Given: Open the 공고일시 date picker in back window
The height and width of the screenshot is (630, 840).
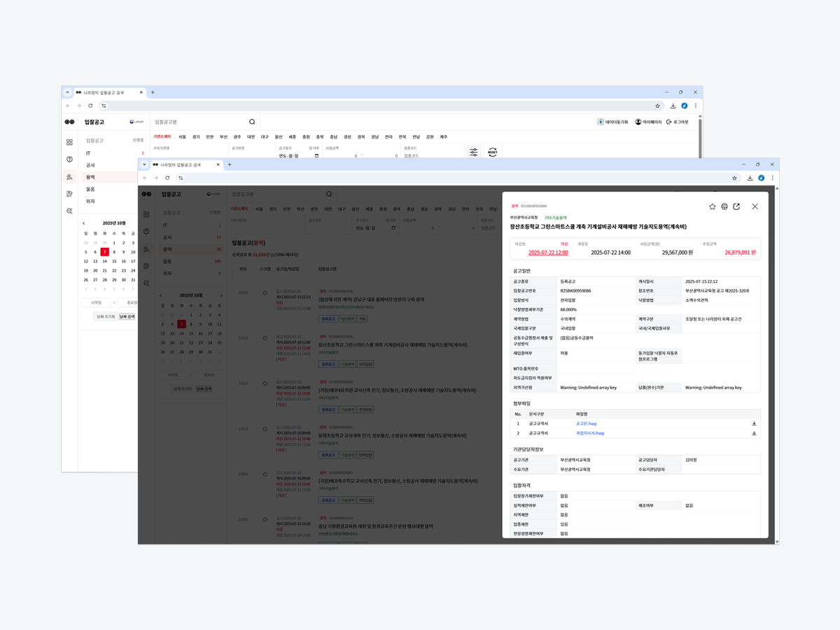Looking at the screenshot, I should [x=316, y=155].
